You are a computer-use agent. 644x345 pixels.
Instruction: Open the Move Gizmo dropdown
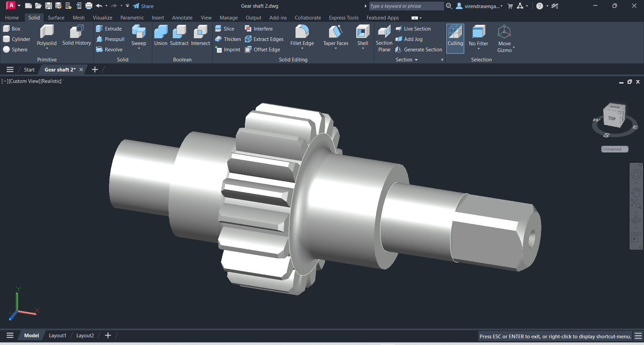(514, 47)
